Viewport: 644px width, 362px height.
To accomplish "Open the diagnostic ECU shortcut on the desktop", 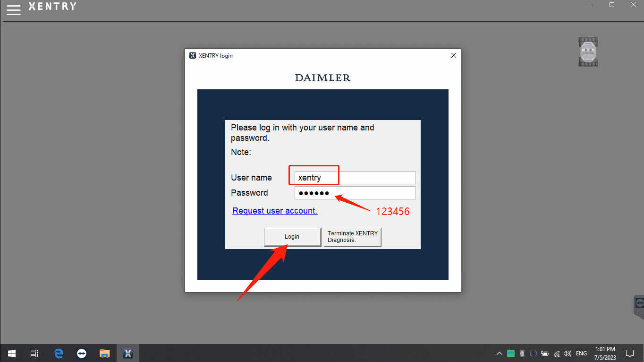I will point(587,52).
